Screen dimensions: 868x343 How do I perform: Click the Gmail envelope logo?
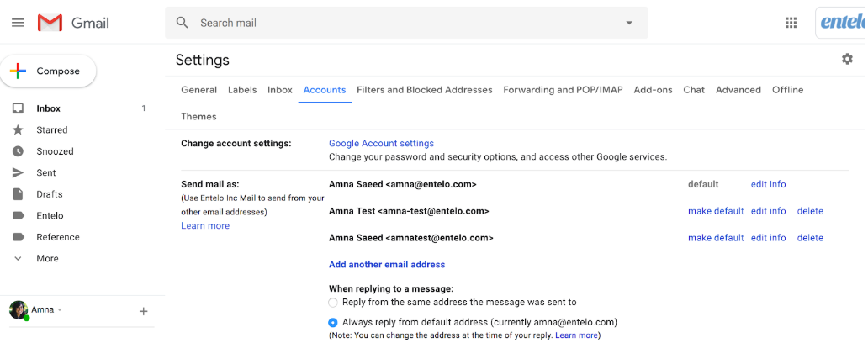click(50, 23)
